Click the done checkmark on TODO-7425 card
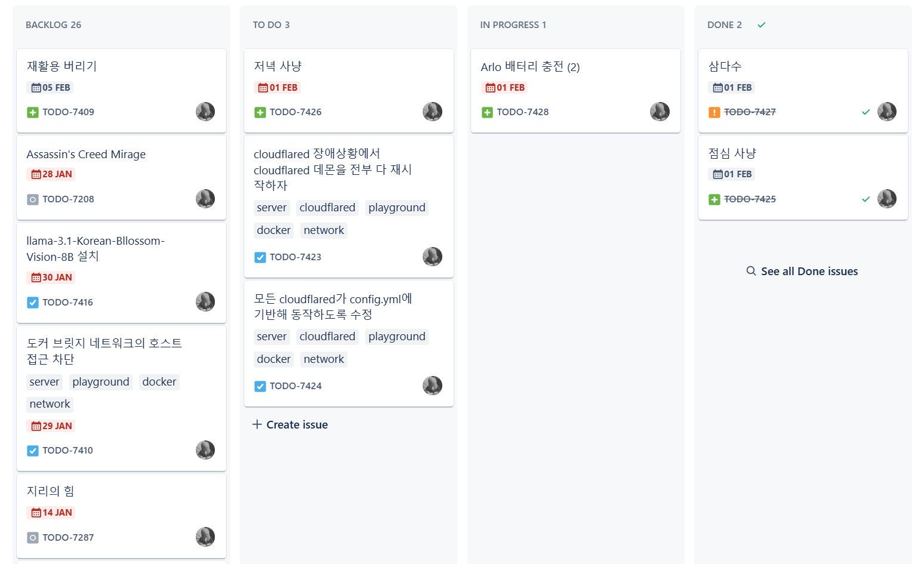The height and width of the screenshot is (564, 924). (x=866, y=199)
